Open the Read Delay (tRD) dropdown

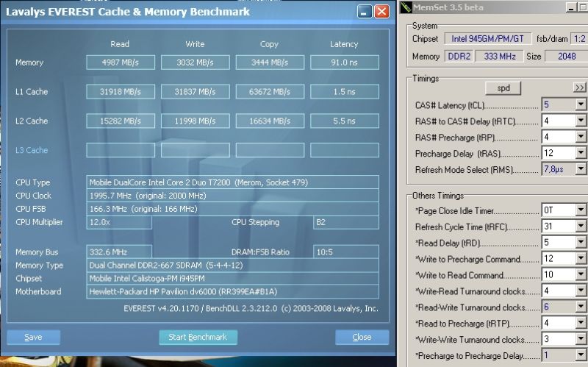tap(581, 242)
